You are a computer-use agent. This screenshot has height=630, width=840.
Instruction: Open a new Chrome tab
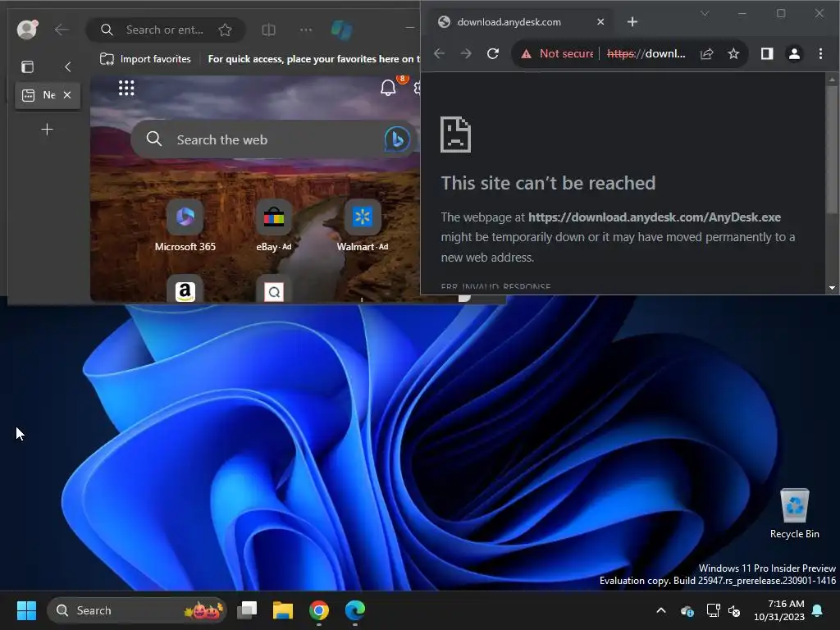[632, 22]
